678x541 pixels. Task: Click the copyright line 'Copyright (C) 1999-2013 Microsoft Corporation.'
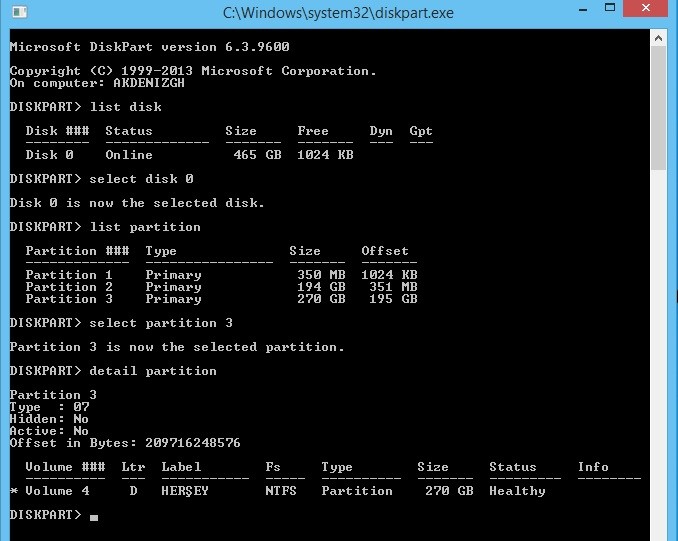(193, 71)
